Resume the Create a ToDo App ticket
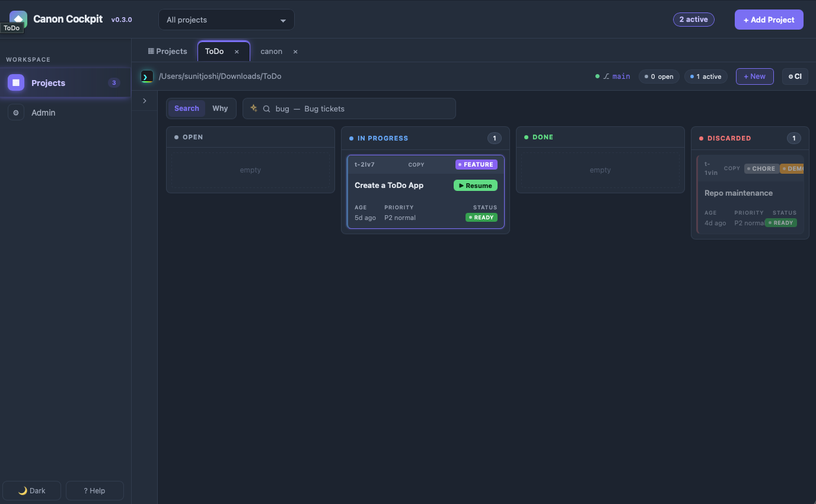Image resolution: width=816 pixels, height=504 pixels. 476,186
